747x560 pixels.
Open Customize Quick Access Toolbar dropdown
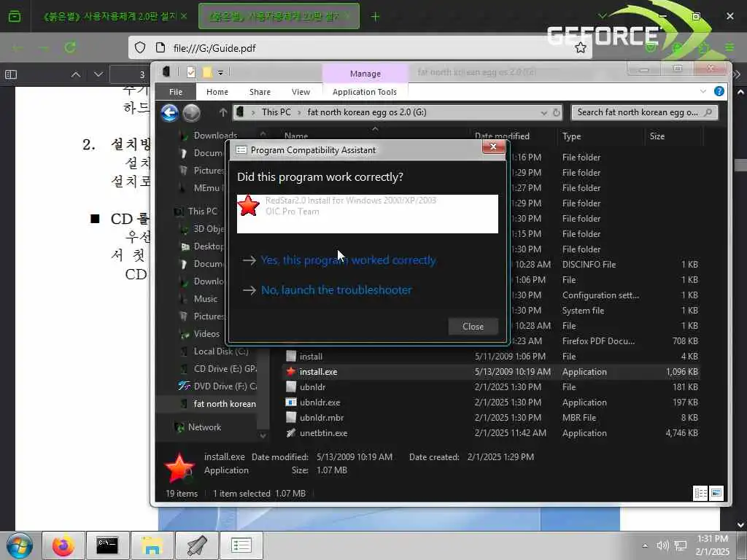tap(220, 72)
